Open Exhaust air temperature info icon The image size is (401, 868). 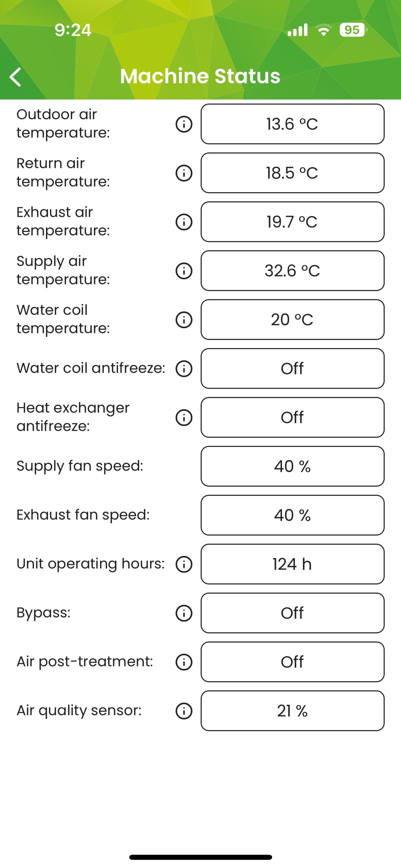[x=184, y=222]
